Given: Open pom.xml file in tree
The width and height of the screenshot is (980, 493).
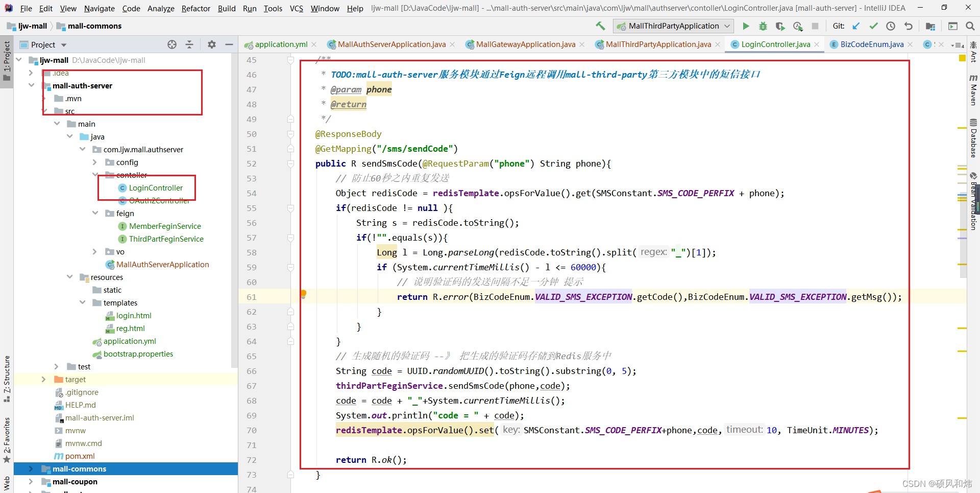Looking at the screenshot, I should tap(80, 456).
